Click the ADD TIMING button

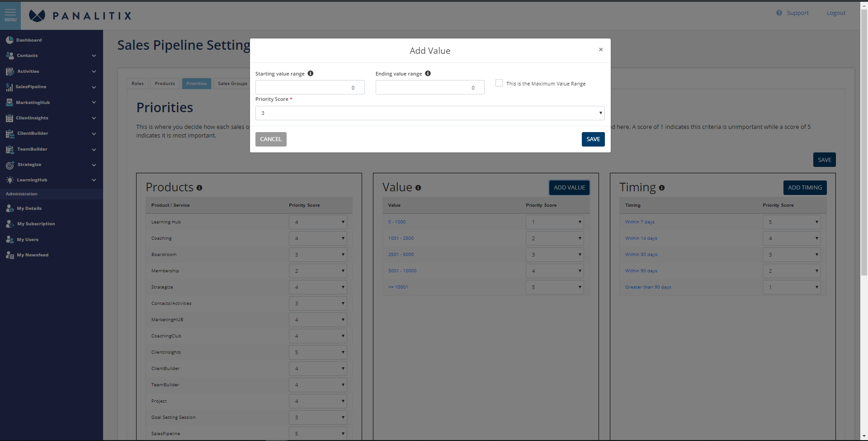tap(805, 188)
